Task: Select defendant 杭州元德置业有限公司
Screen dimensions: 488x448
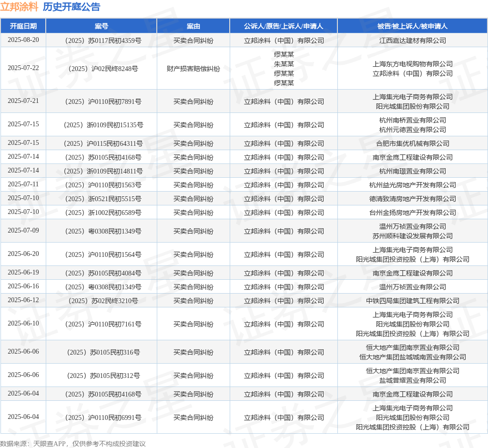Action: pos(412,130)
